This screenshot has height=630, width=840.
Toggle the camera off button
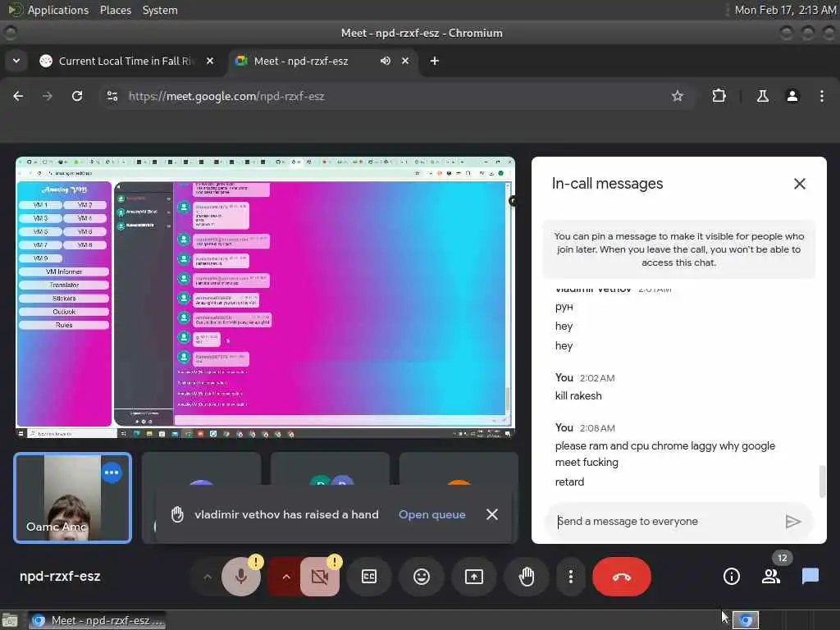(x=320, y=577)
